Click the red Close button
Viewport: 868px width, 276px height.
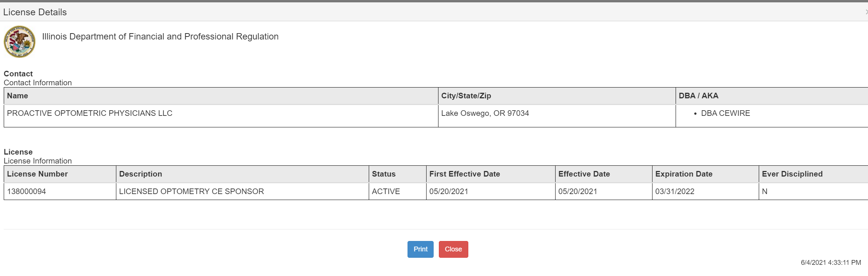click(453, 249)
